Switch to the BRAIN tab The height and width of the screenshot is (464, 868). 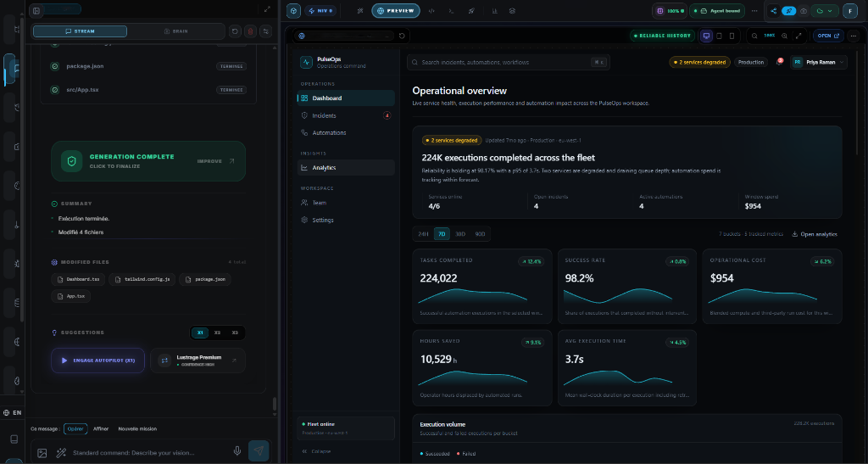176,31
